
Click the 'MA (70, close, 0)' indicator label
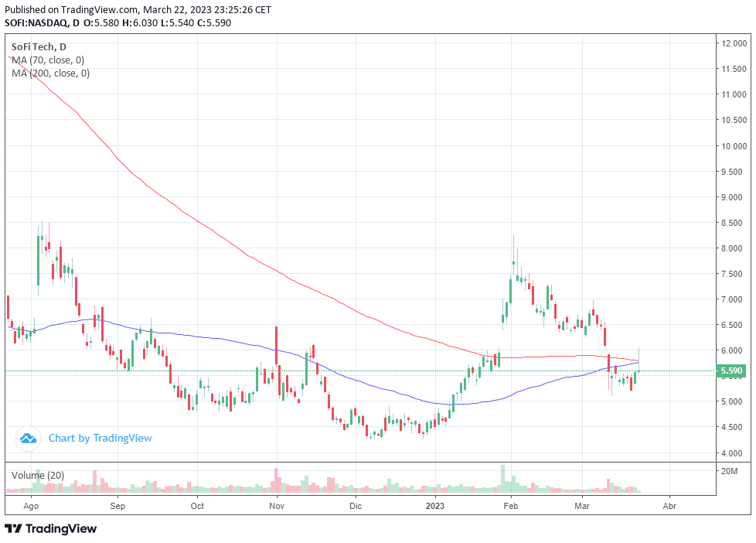48,60
